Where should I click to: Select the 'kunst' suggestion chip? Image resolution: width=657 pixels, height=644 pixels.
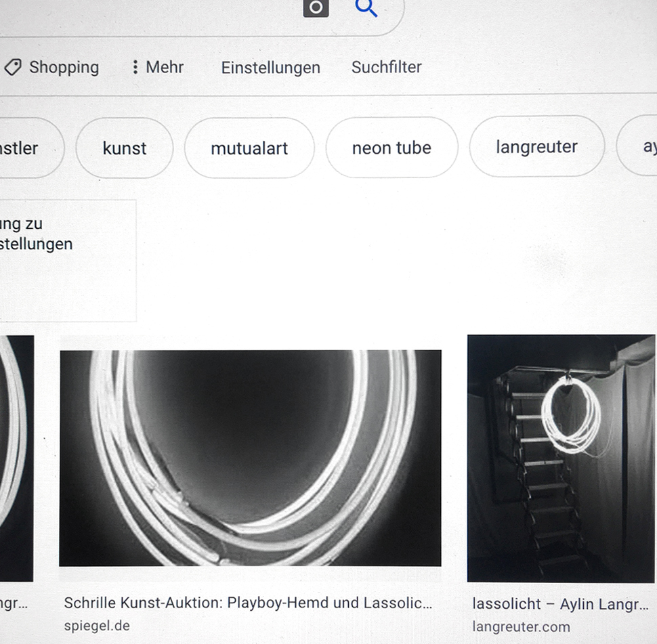click(125, 148)
